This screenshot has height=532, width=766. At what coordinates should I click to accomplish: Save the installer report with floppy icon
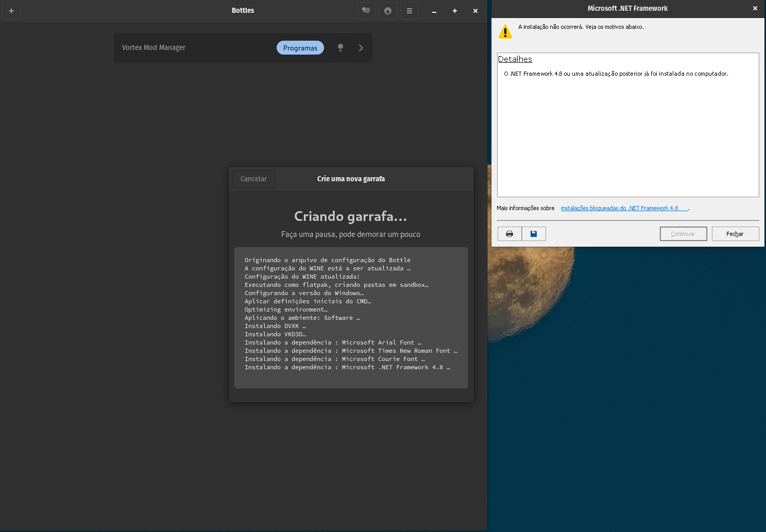click(534, 233)
